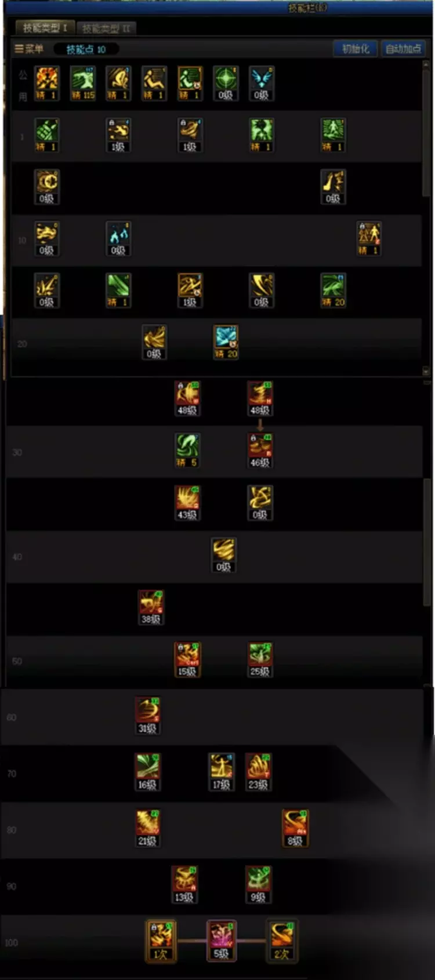Select the skill icon at level 25级
This screenshot has width=435, height=980.
[x=260, y=659]
